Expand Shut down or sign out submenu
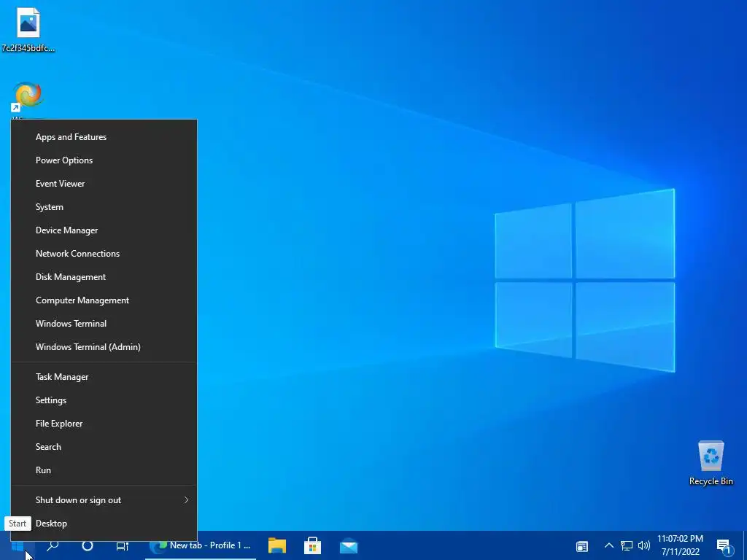747x560 pixels. (104, 500)
